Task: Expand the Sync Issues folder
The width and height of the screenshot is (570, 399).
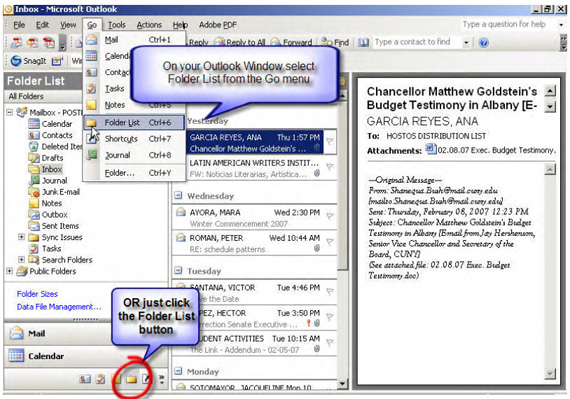Action: 21,237
